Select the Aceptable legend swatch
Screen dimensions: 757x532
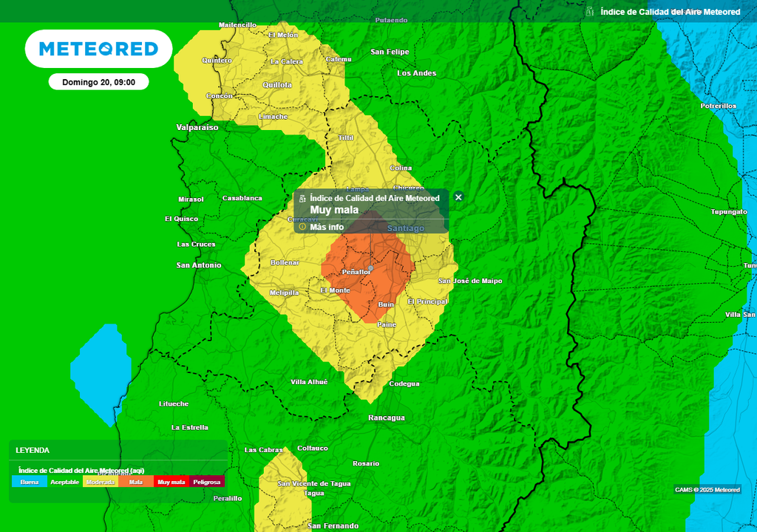point(65,482)
